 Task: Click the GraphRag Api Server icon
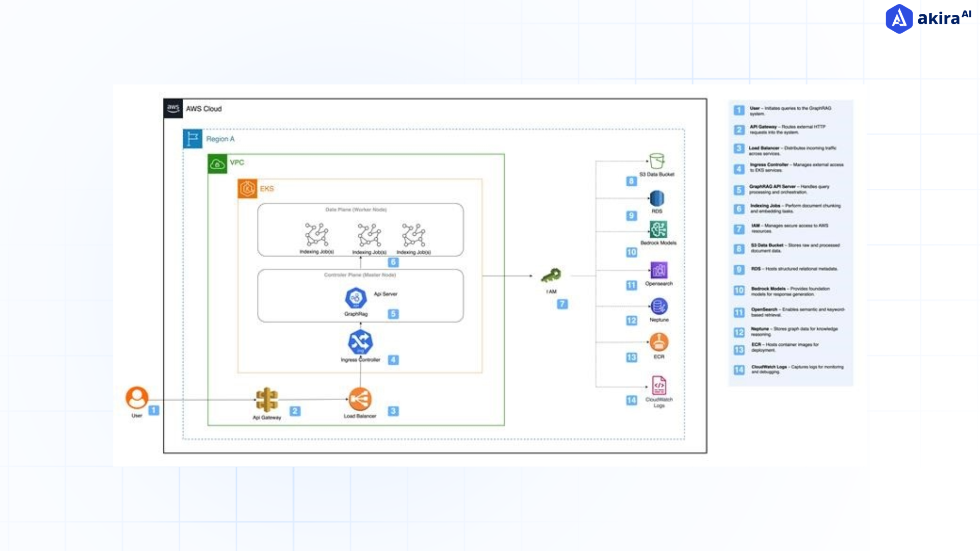click(355, 297)
